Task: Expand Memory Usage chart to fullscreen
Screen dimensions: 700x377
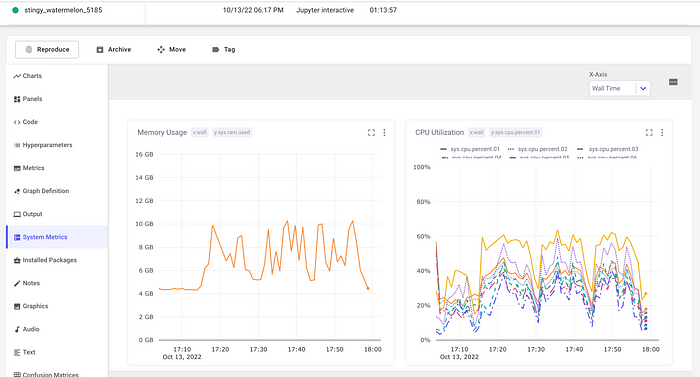Action: point(371,133)
